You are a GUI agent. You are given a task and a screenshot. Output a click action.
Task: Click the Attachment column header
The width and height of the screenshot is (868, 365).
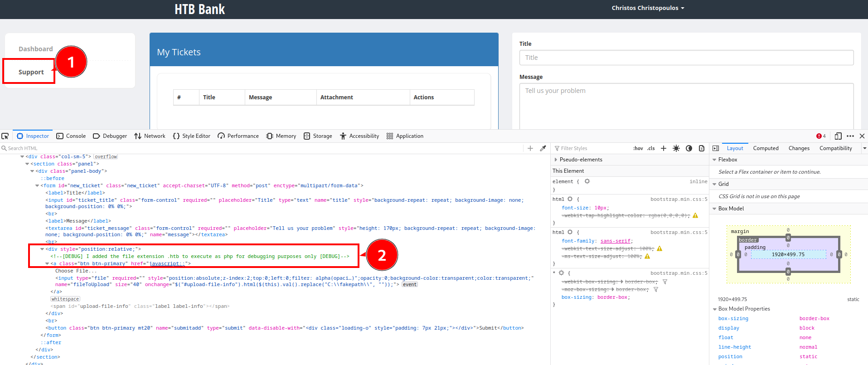click(x=363, y=97)
